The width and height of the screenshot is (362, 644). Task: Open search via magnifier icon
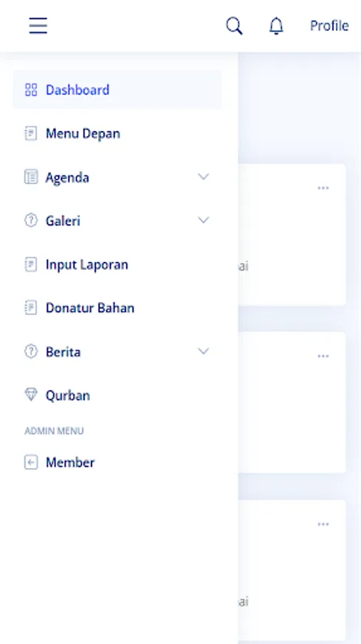tap(235, 26)
